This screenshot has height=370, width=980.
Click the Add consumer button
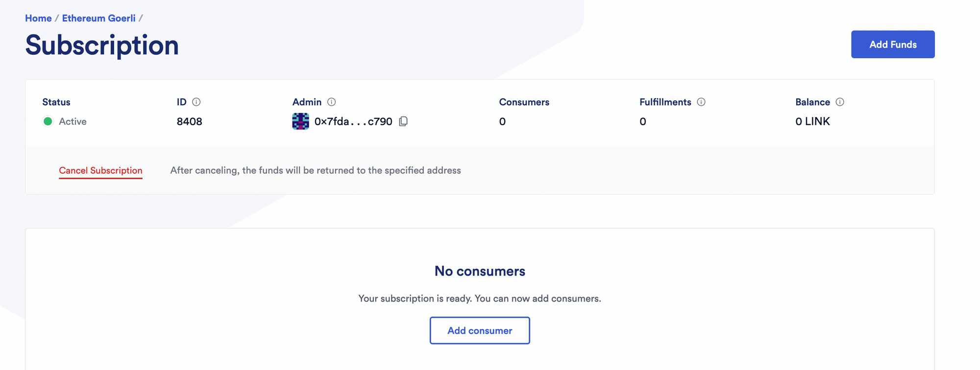click(480, 330)
